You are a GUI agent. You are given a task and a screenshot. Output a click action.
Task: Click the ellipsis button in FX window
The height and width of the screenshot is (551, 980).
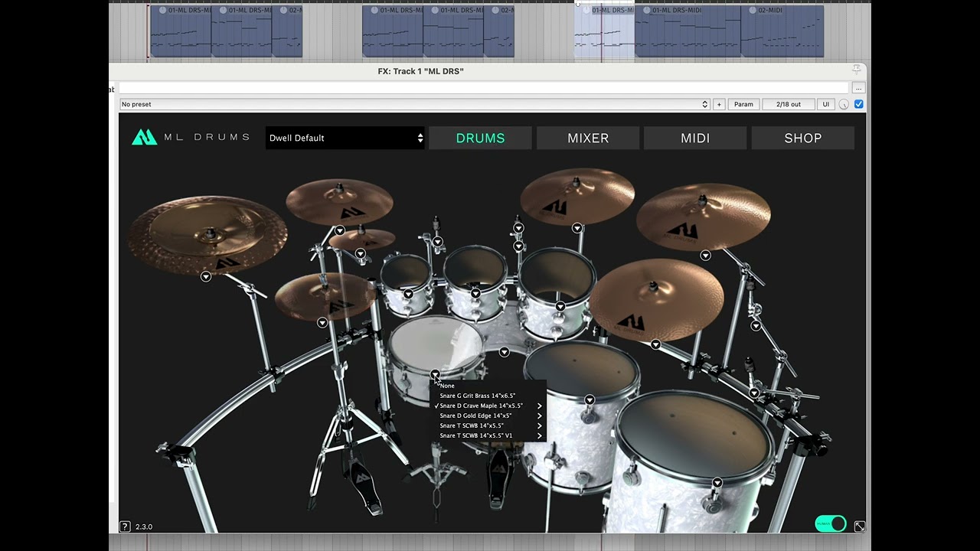point(858,88)
